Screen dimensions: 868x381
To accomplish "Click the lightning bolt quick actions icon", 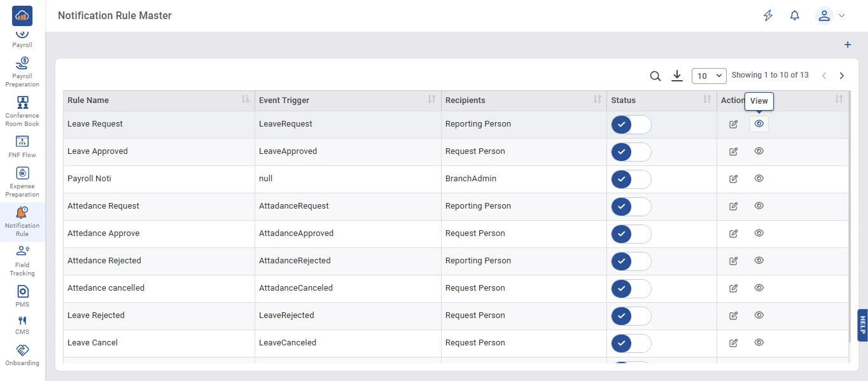I will tap(768, 16).
